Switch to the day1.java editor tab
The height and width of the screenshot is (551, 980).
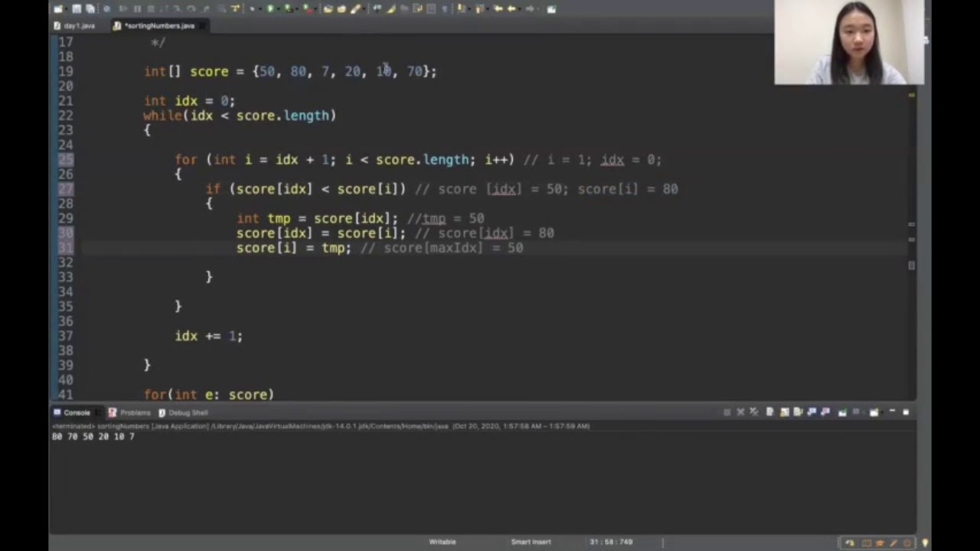pos(74,25)
